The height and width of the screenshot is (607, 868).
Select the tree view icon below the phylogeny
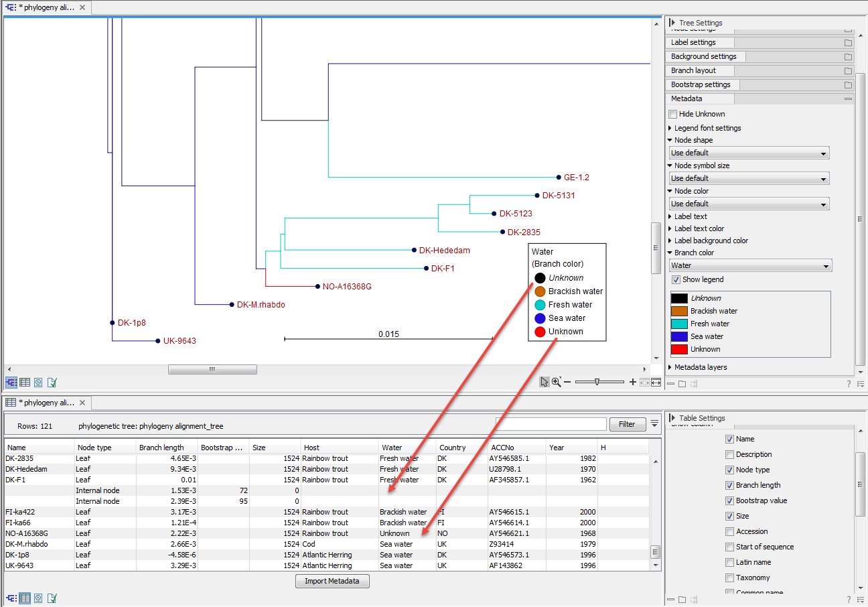pyautogui.click(x=11, y=382)
